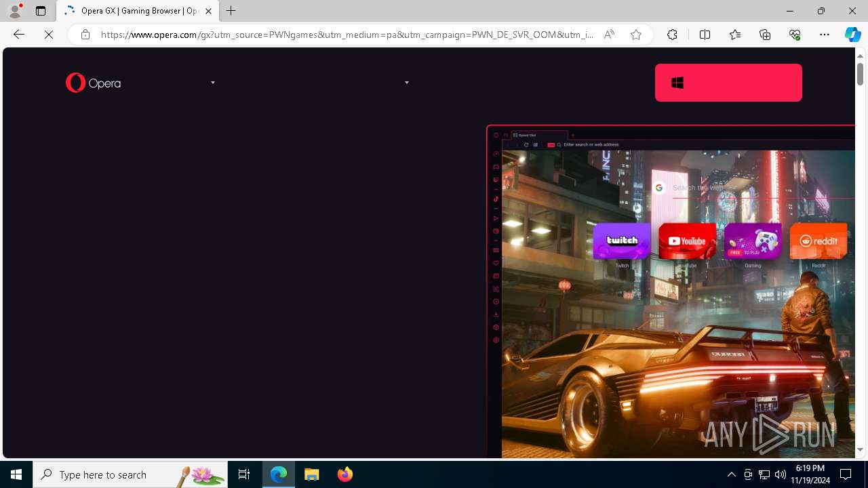Open the Extensions puzzle icon
The width and height of the screenshot is (868, 488).
point(672,35)
